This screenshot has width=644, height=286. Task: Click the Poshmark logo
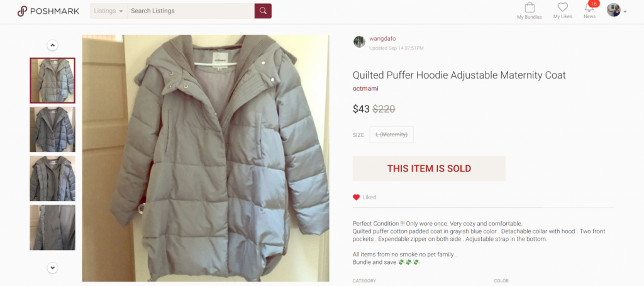click(48, 11)
